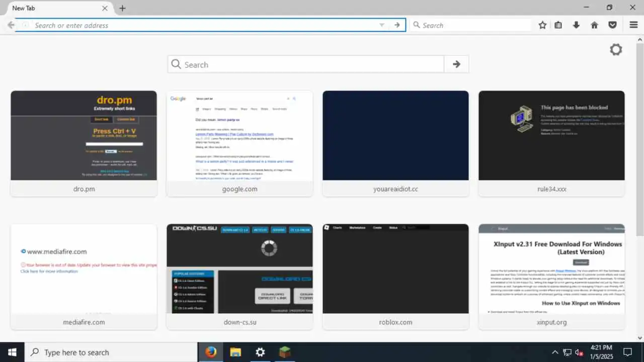Click the taskbar search box
The image size is (644, 362).
point(111,352)
